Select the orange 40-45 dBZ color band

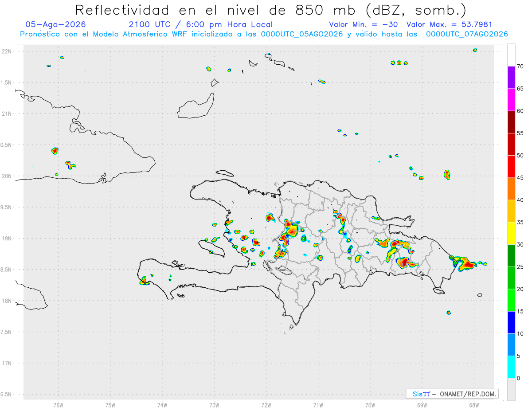(x=511, y=189)
